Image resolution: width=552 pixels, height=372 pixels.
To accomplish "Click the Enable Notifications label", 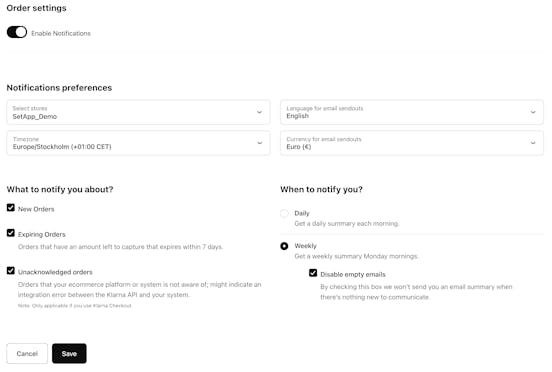I will point(61,33).
